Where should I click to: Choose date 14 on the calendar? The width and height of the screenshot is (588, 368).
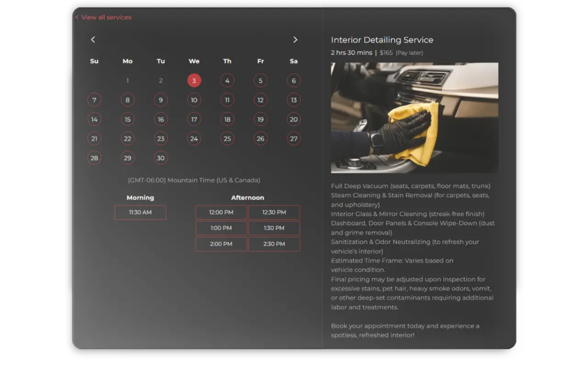pyautogui.click(x=94, y=120)
